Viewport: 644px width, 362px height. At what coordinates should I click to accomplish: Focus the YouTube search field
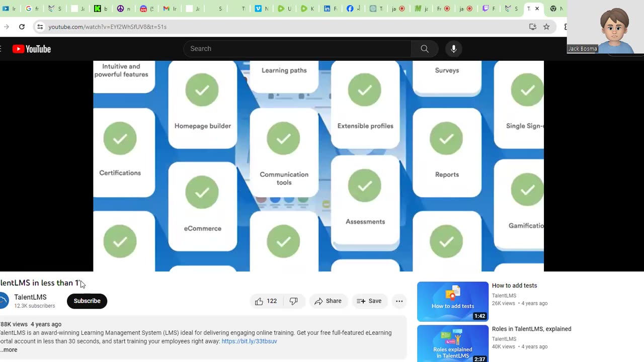pyautogui.click(x=298, y=49)
